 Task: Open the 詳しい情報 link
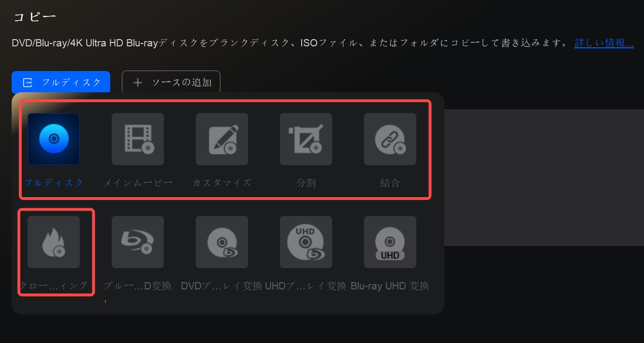point(604,43)
